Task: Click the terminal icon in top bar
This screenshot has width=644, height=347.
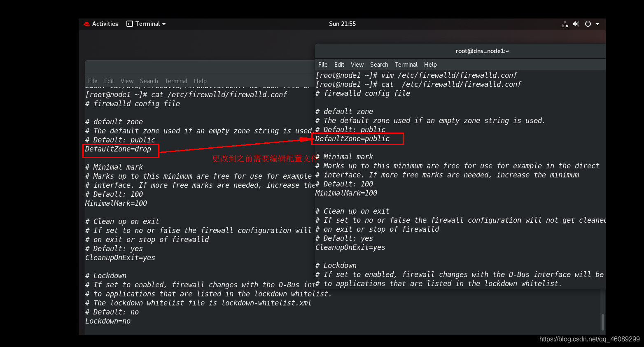Action: (x=130, y=24)
